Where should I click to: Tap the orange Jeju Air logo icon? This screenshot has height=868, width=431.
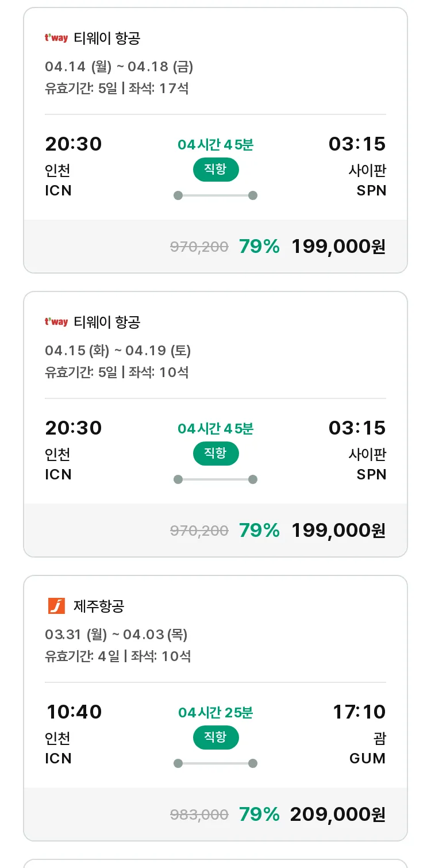coord(56,606)
